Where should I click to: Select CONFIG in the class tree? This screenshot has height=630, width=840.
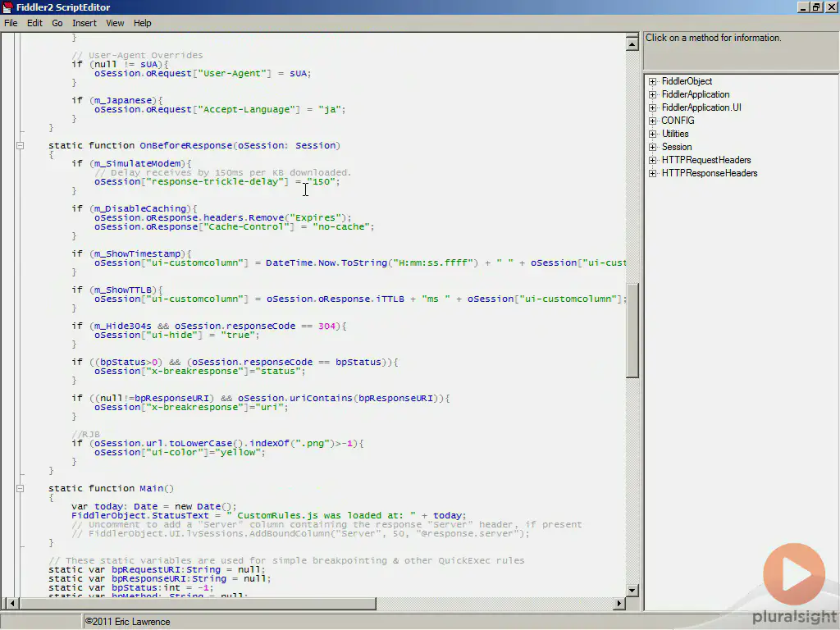pyautogui.click(x=678, y=121)
